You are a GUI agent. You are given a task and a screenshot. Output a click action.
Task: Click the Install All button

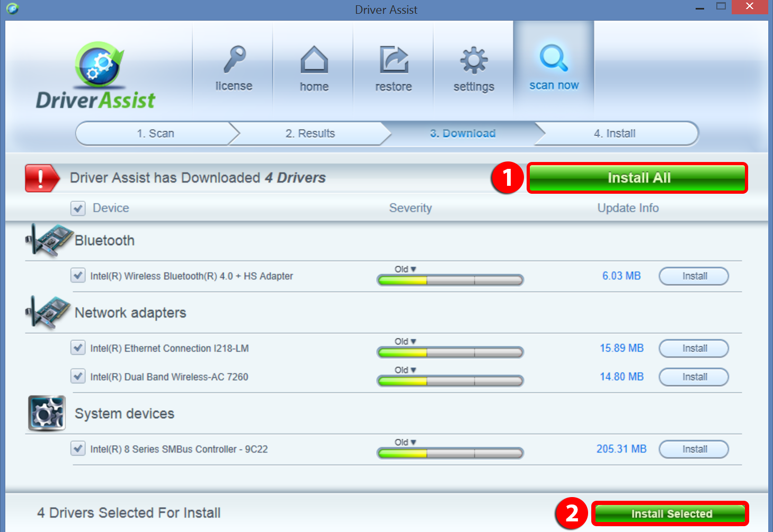click(637, 178)
